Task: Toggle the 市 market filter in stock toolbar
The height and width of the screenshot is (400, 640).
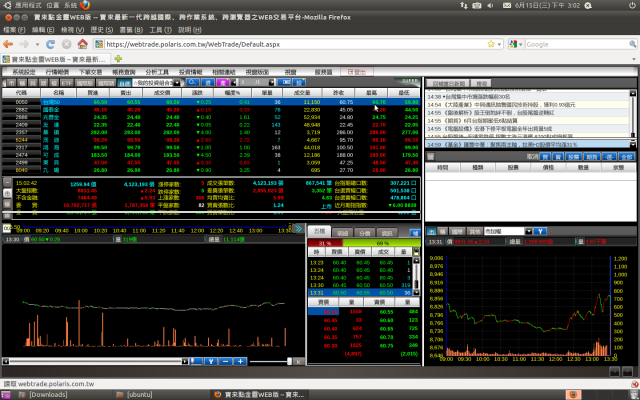Action: coord(11,82)
